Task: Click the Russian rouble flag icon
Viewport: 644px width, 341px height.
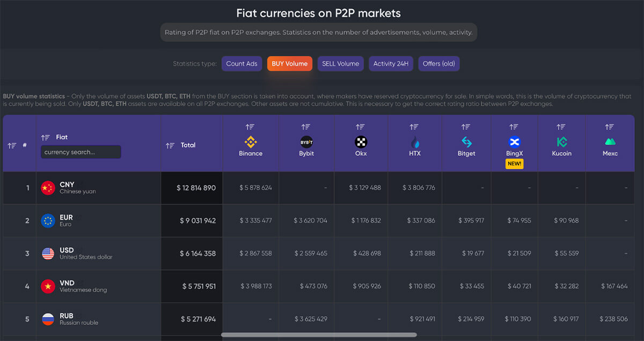Action: (48, 319)
